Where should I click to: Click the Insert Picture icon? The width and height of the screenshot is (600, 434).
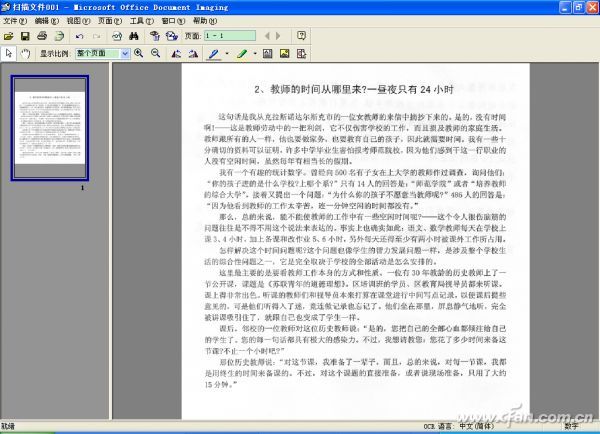(284, 54)
